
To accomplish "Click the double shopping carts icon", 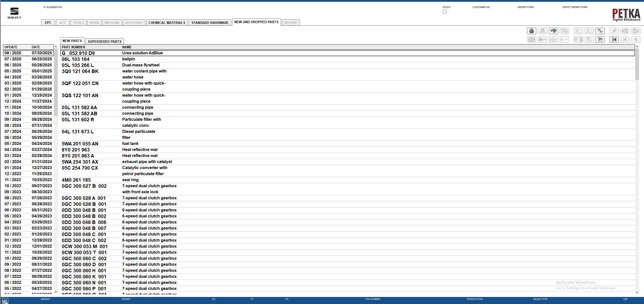I will 600,31.
